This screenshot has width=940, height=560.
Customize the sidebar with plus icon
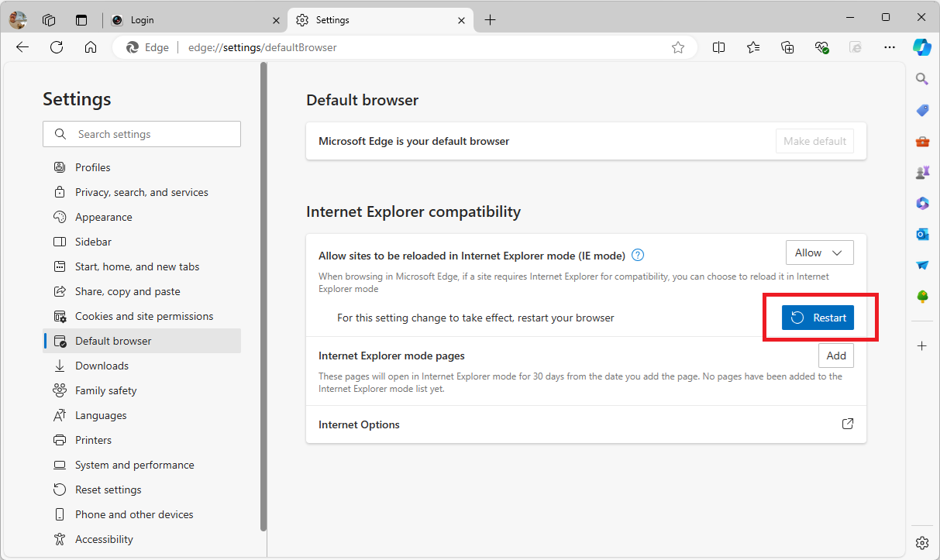tap(922, 345)
